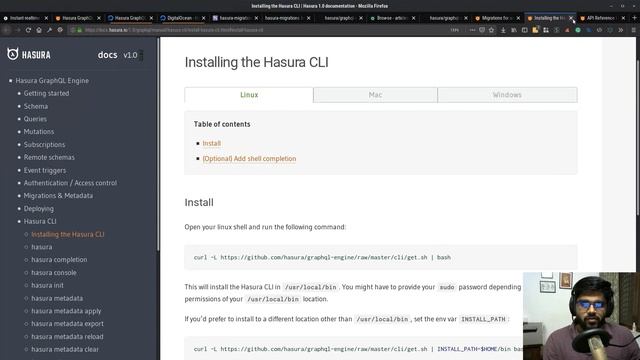Open Schema docs section
Image resolution: width=640 pixels, height=360 pixels.
36,106
